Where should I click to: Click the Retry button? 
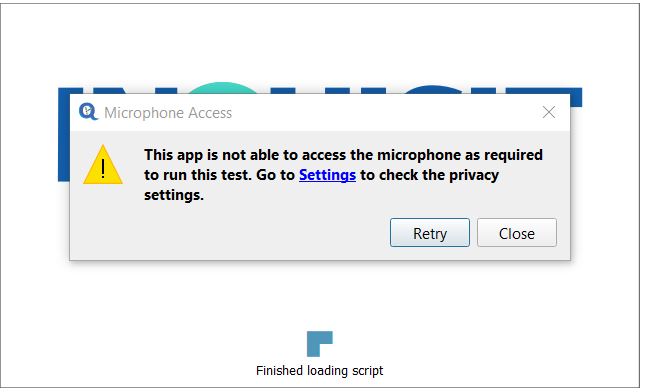tap(430, 233)
